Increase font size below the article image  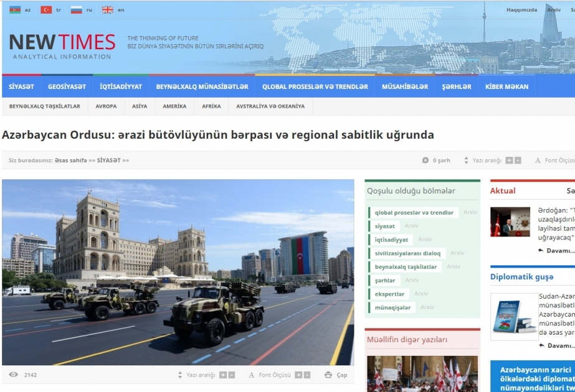298,375
